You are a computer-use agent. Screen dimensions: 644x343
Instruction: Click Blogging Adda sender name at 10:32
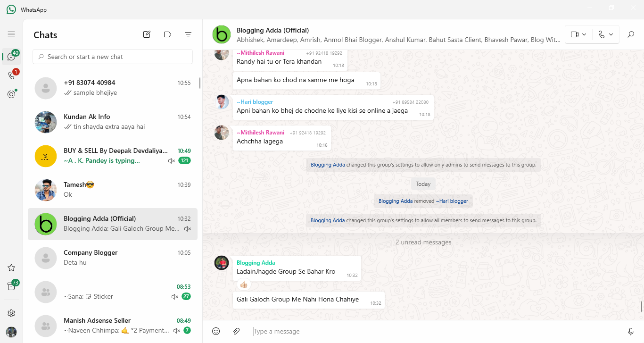(x=256, y=263)
